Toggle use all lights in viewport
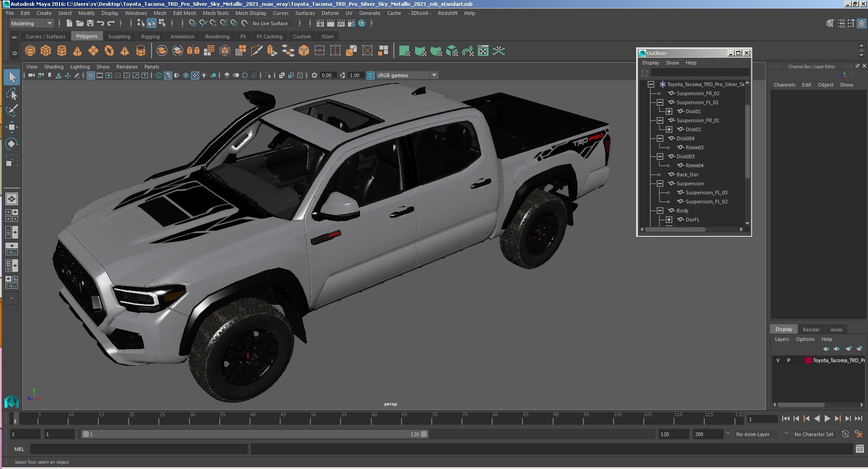 tap(204, 75)
